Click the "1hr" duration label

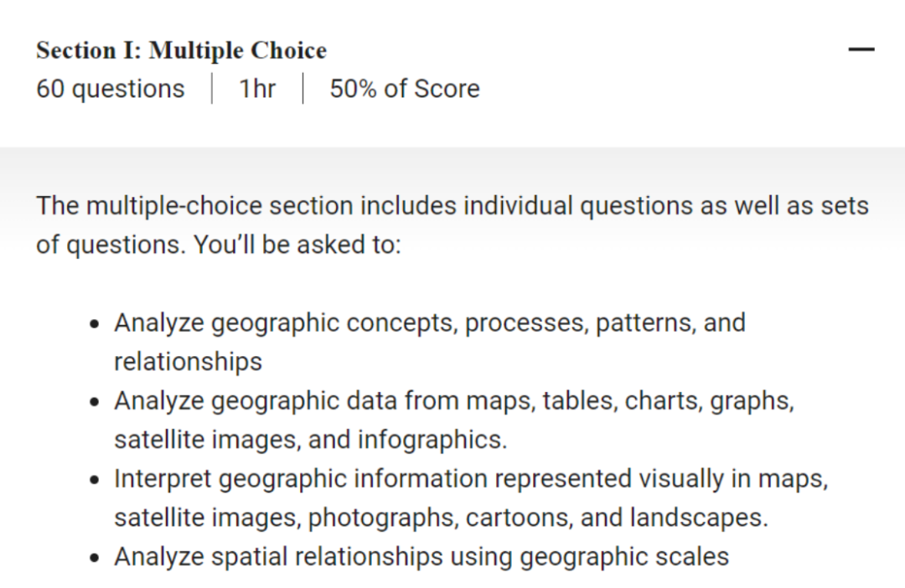click(257, 89)
